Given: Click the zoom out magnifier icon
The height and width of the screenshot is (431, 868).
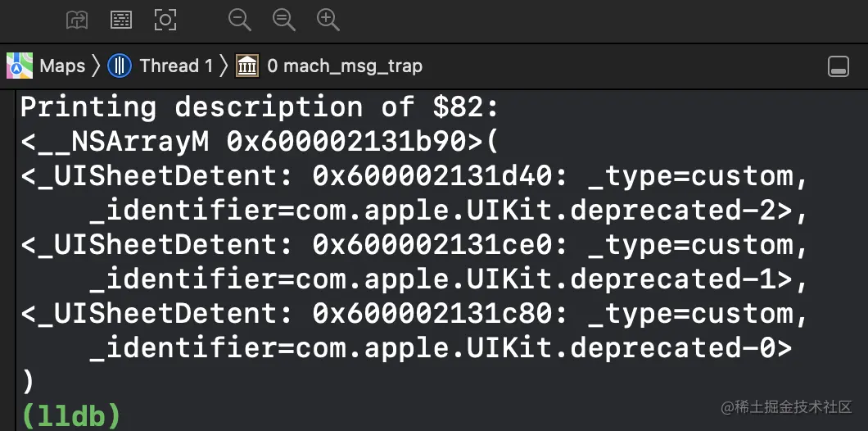Looking at the screenshot, I should coord(240,20).
